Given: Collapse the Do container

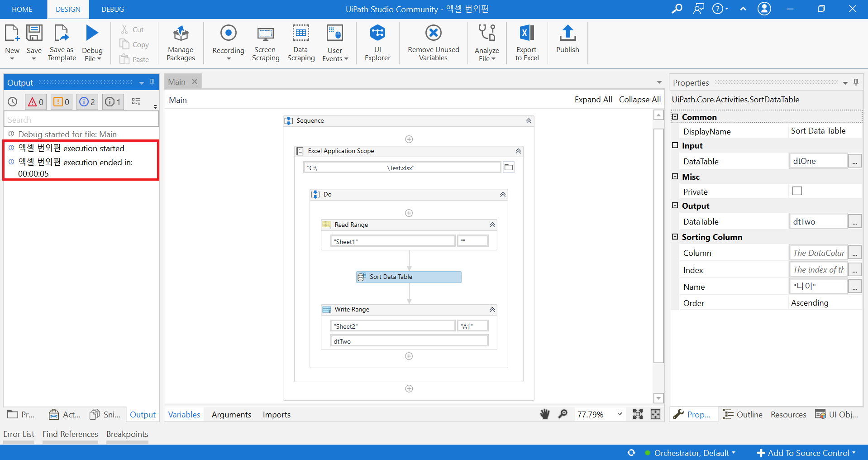Looking at the screenshot, I should click(503, 195).
